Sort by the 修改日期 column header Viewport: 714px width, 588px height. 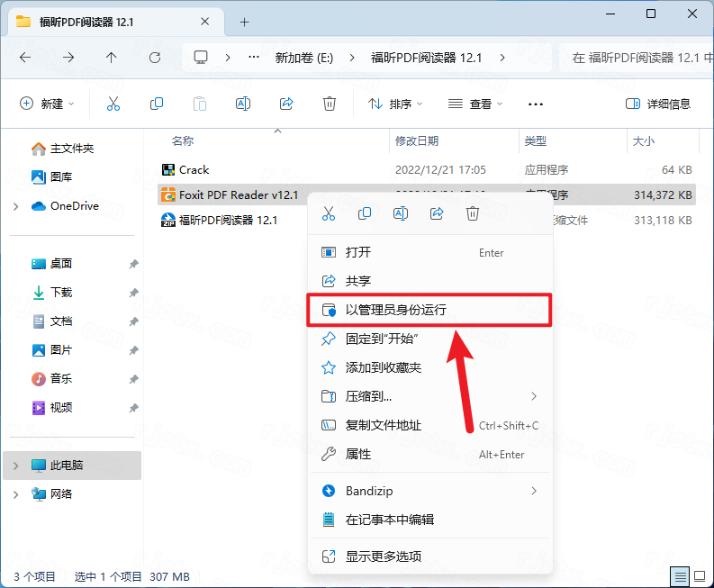tap(417, 141)
